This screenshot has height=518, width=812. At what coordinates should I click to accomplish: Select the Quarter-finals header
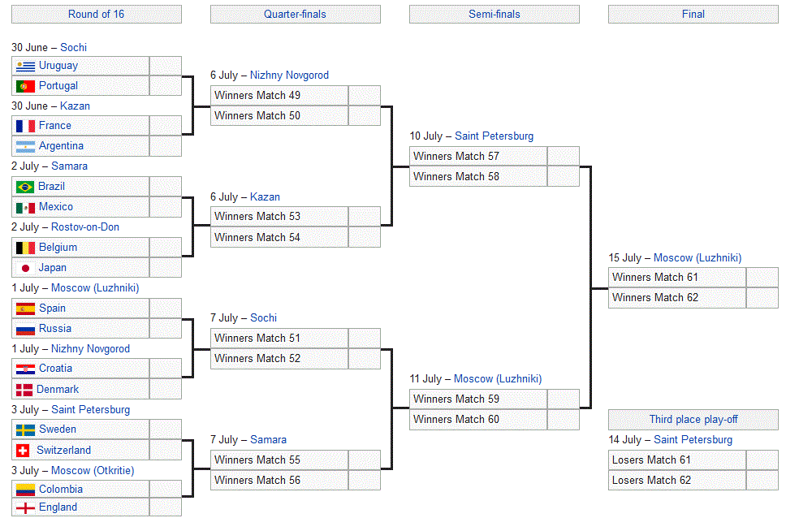(296, 15)
